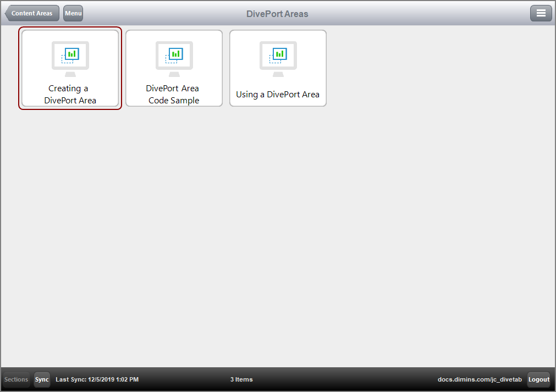Choose the "Using a DivePort Area" label
Image resolution: width=556 pixels, height=392 pixels.
278,95
